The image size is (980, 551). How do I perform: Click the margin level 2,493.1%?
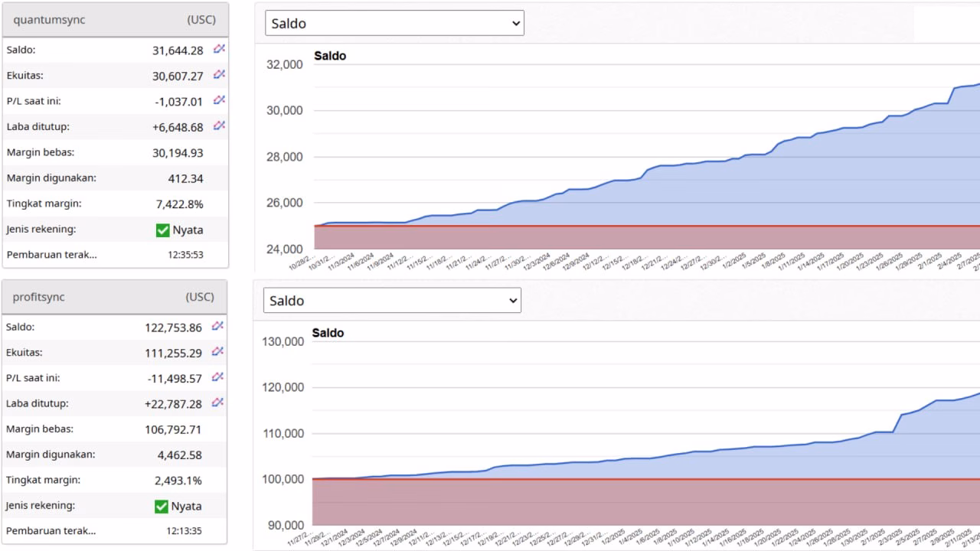coord(178,481)
